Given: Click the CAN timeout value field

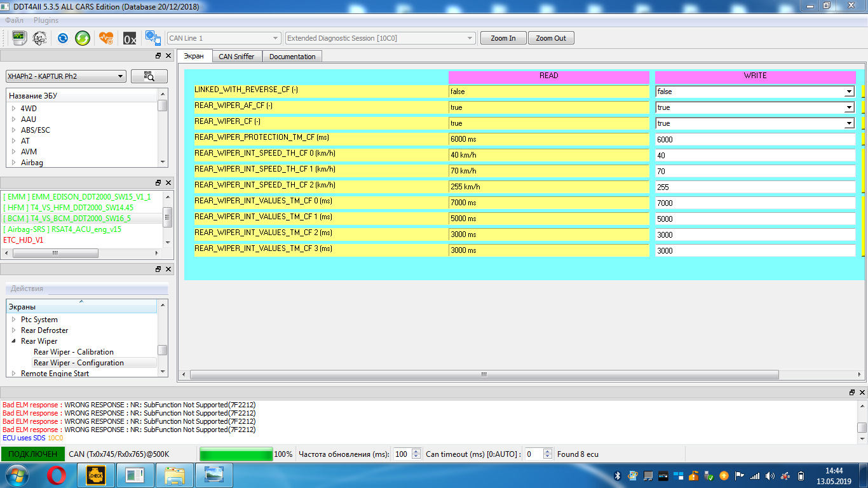Looking at the screenshot, I should coord(534,454).
